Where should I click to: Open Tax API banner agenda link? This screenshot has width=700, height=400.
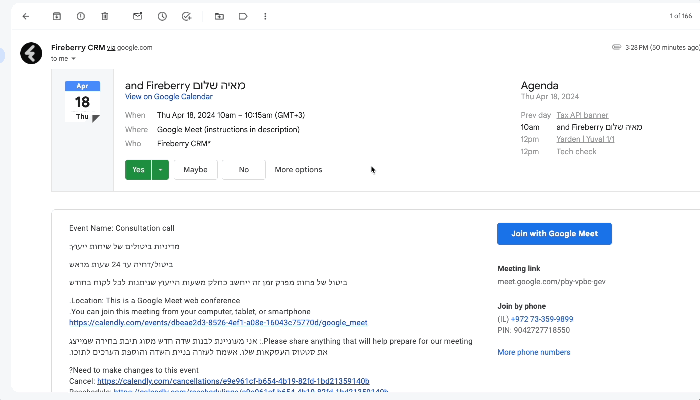point(582,115)
